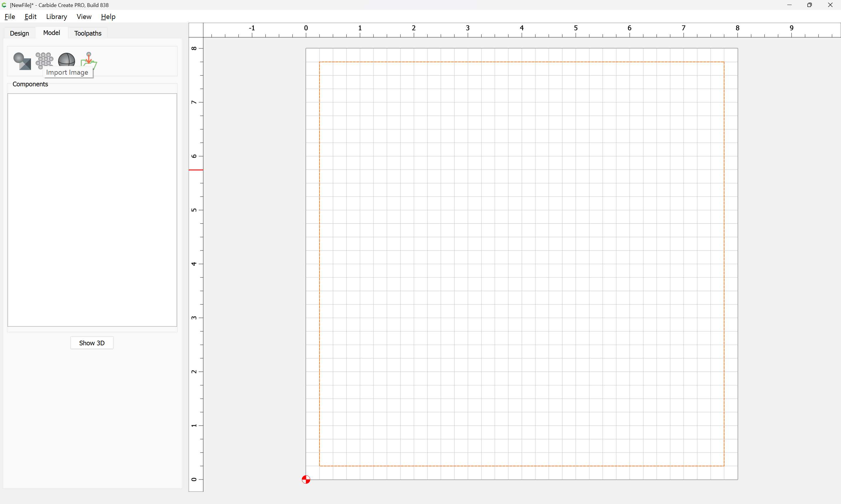Click the sphere and pyramid shape icon
Viewport: 841px width, 504px height.
pos(22,61)
